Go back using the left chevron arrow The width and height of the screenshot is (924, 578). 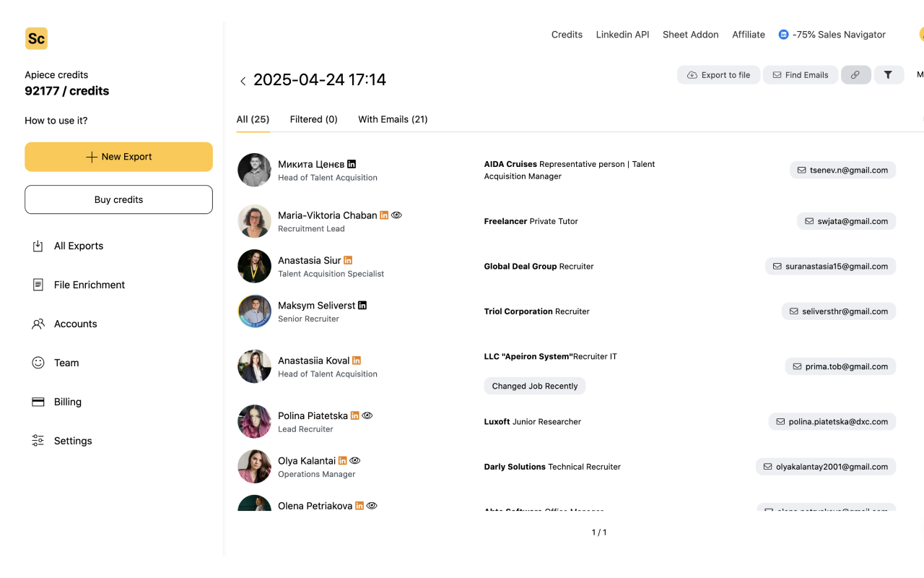point(243,81)
